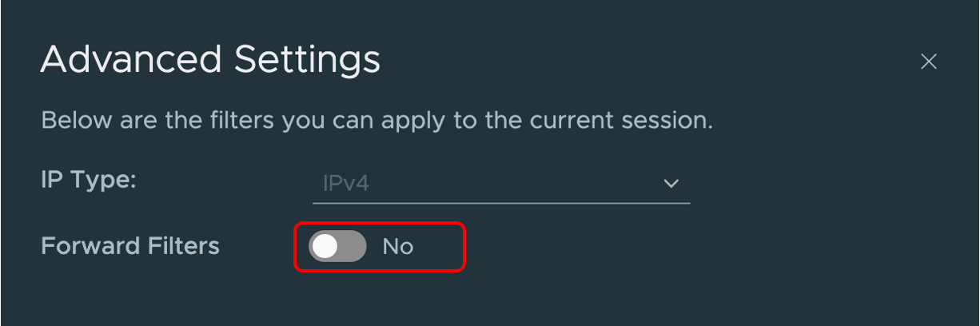Click the "No" label beside the toggle
The height and width of the screenshot is (326, 980).
pyautogui.click(x=397, y=247)
